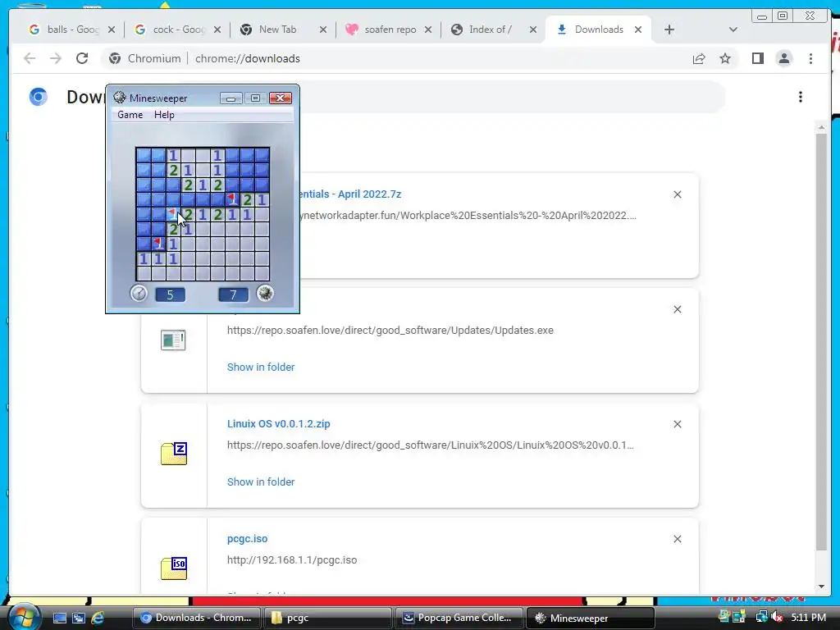Open the Workplace Essentials April 2022.7z link
This screenshot has width=840, height=630.
coord(350,194)
